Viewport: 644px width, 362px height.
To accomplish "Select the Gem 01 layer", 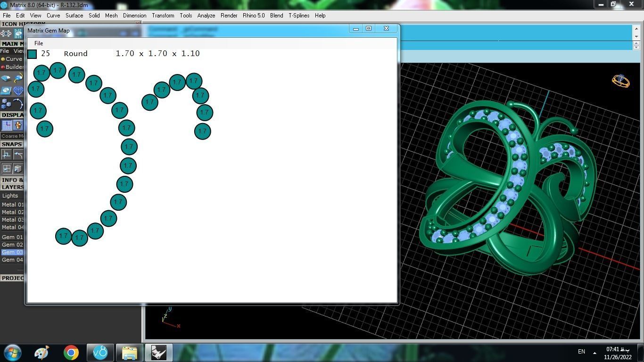I will tap(12, 237).
